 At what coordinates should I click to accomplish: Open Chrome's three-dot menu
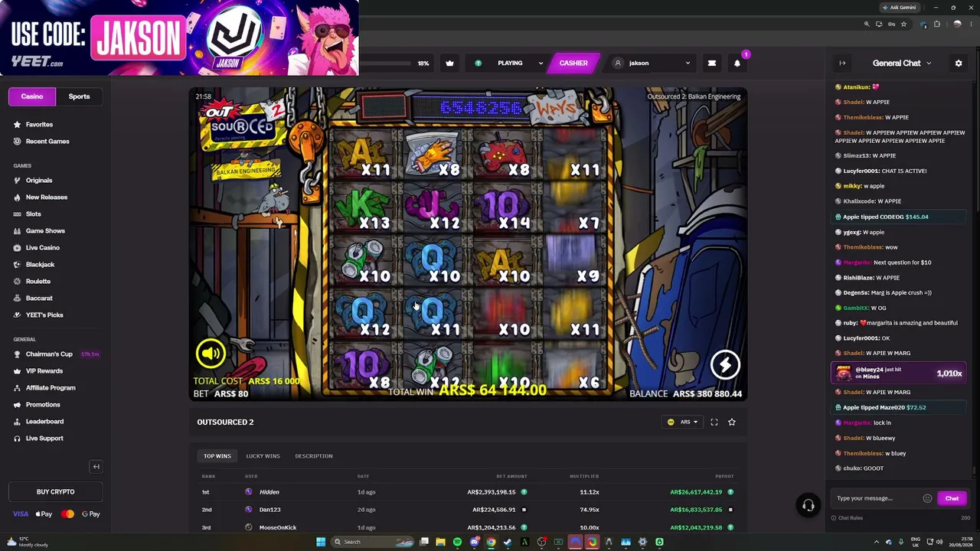click(x=971, y=24)
